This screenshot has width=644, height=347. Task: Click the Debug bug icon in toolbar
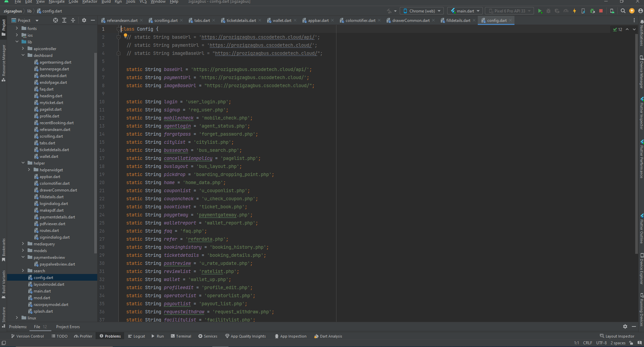tap(548, 11)
